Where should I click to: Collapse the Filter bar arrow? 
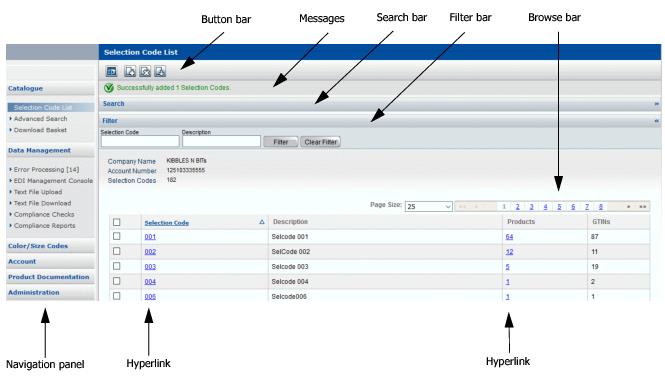point(657,121)
